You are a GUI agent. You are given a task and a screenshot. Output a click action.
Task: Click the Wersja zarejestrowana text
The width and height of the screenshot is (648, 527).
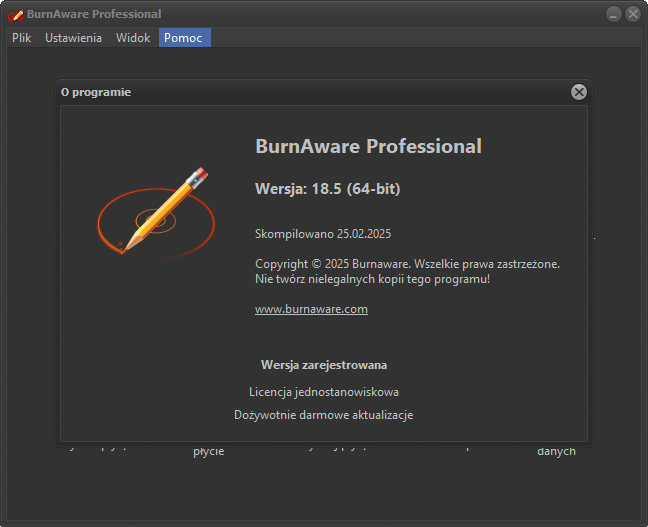tap(324, 365)
